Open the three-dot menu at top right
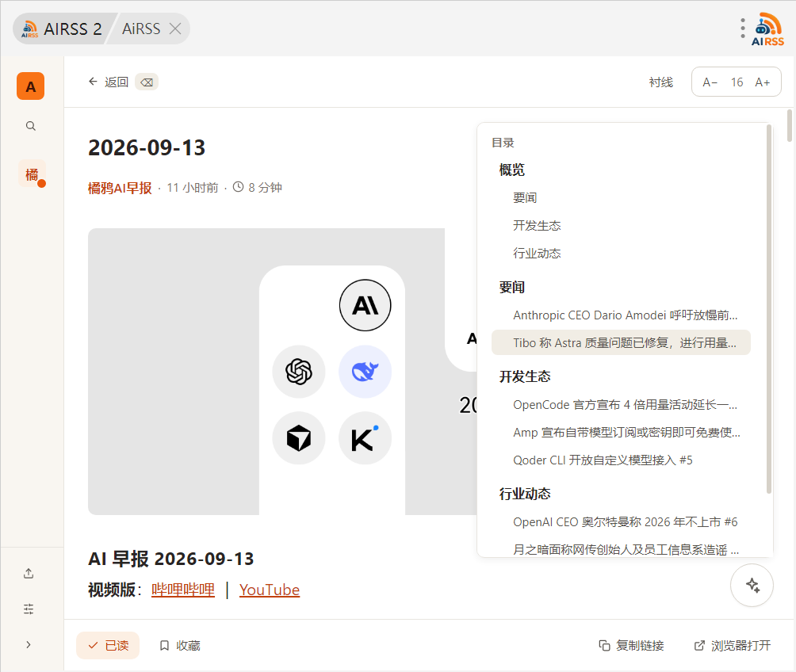Screen dimensions: 796x672 click(x=742, y=29)
